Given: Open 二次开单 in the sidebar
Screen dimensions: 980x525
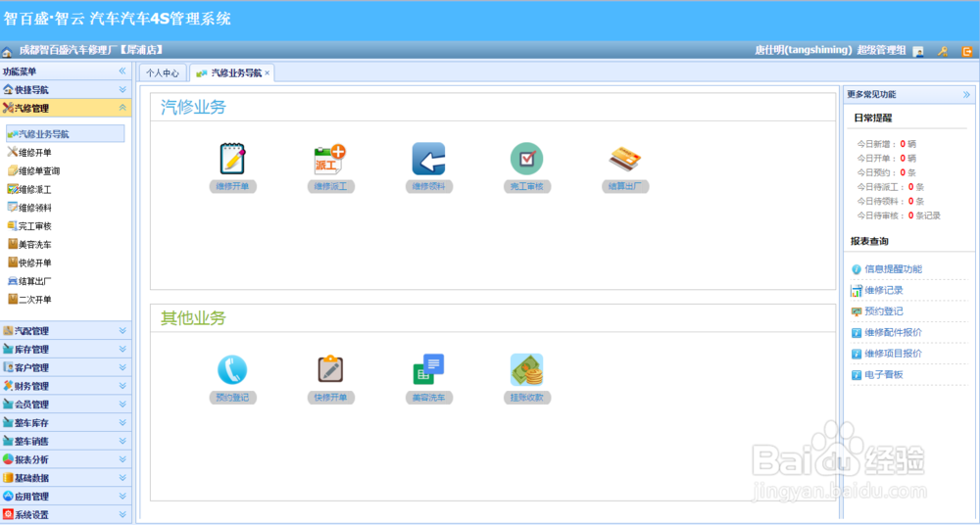Looking at the screenshot, I should tap(35, 300).
